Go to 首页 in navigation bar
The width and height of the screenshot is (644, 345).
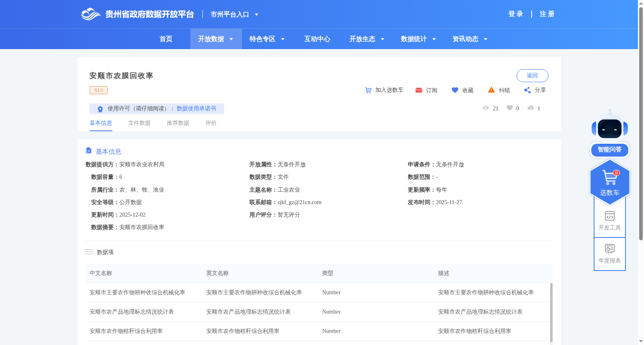click(x=166, y=39)
